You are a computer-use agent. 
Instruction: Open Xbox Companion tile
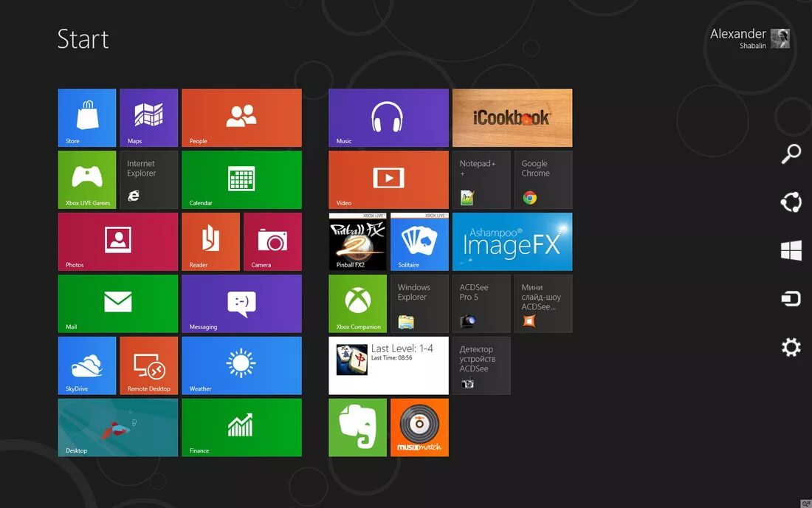click(x=357, y=303)
